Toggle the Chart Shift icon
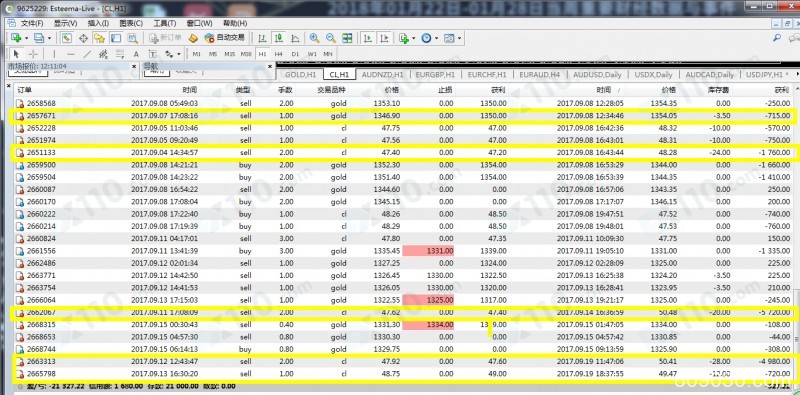This screenshot has width=800, height=395. [384, 38]
